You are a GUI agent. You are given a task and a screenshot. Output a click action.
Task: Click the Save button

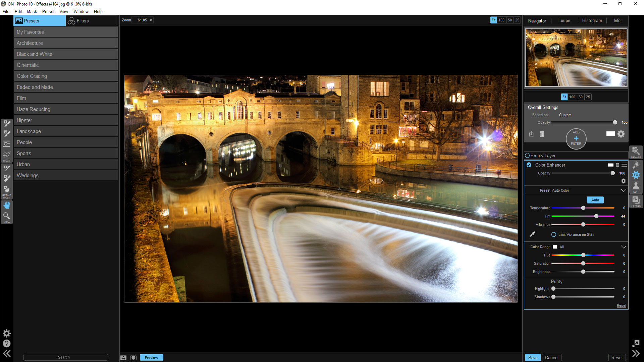(533, 358)
